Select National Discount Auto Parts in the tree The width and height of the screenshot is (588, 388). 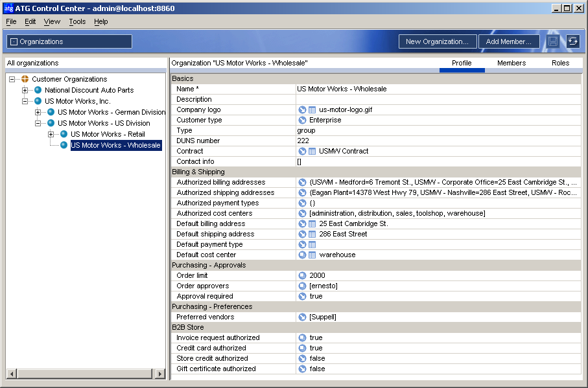click(89, 90)
